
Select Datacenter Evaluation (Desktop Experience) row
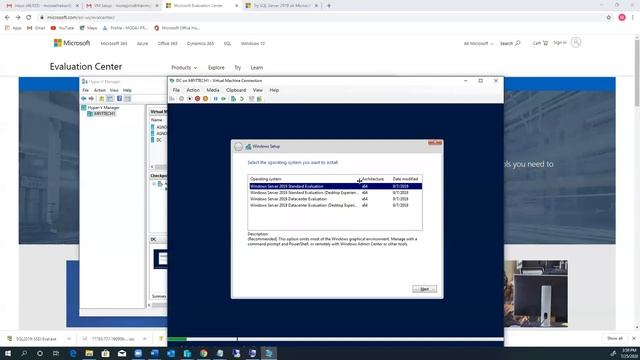pos(336,205)
